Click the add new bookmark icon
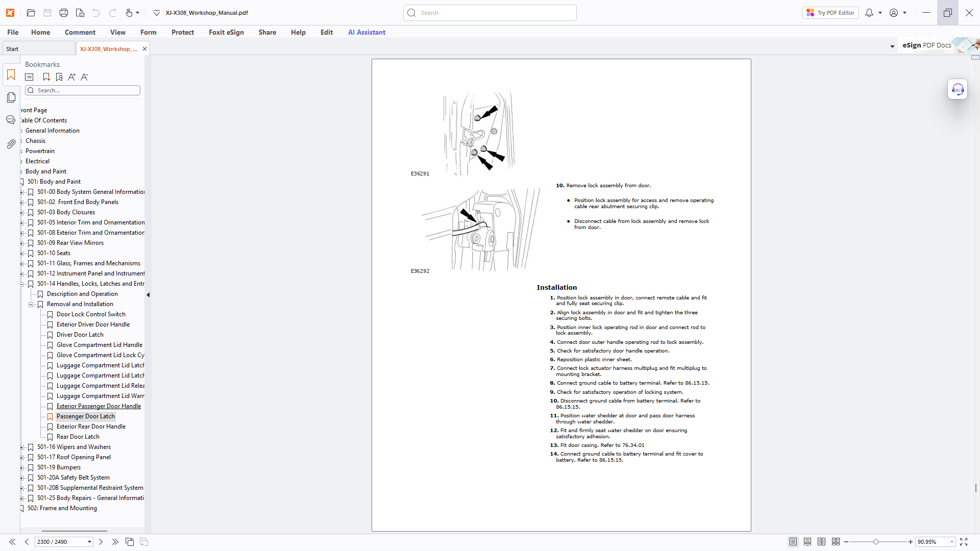The height and width of the screenshot is (551, 980). tap(46, 77)
